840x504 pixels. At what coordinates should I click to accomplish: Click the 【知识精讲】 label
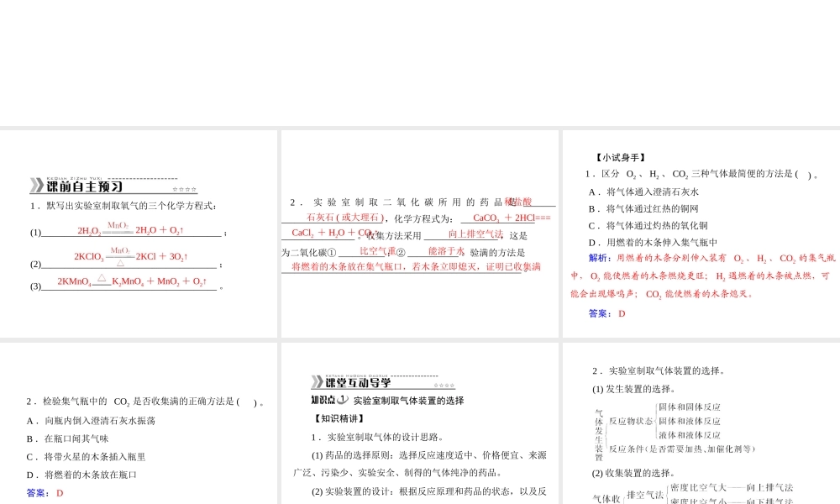pyautogui.click(x=339, y=418)
